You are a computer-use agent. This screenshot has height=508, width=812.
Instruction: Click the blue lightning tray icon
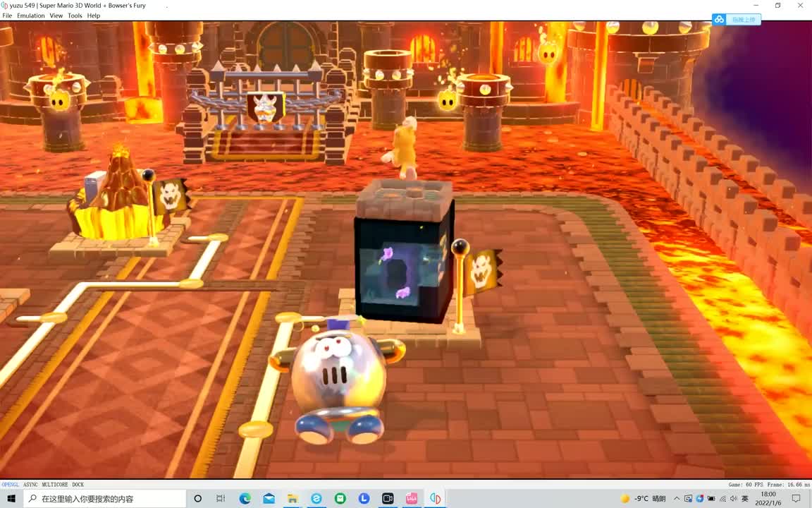[x=700, y=499]
